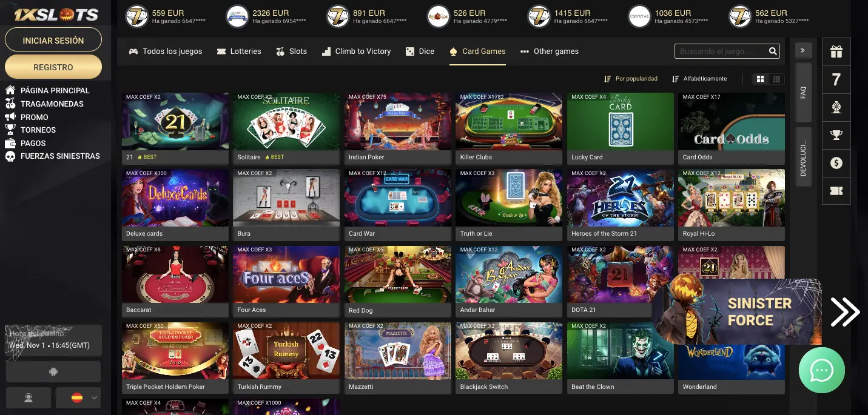This screenshot has height=415, width=868.
Task: Open the gift box bonuses icon
Action: tap(836, 52)
